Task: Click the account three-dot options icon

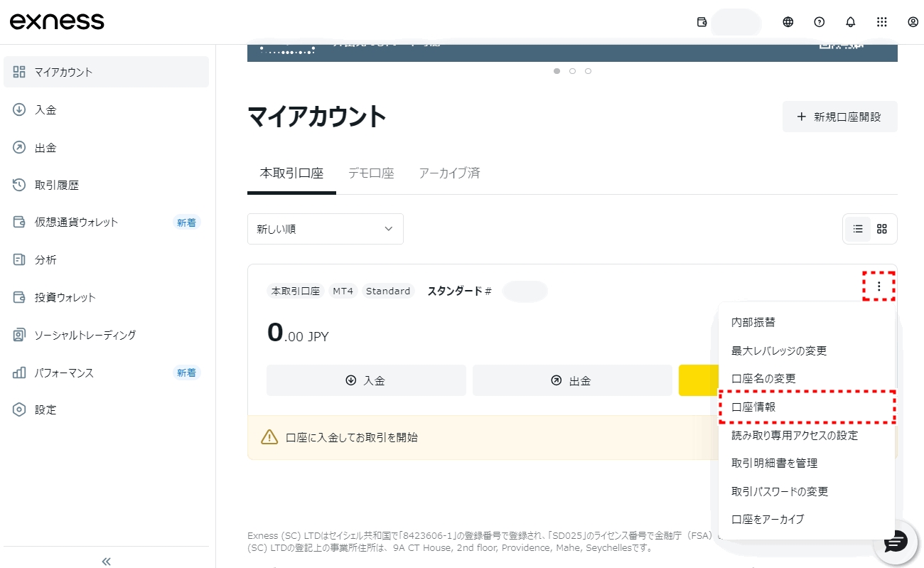Action: (879, 286)
